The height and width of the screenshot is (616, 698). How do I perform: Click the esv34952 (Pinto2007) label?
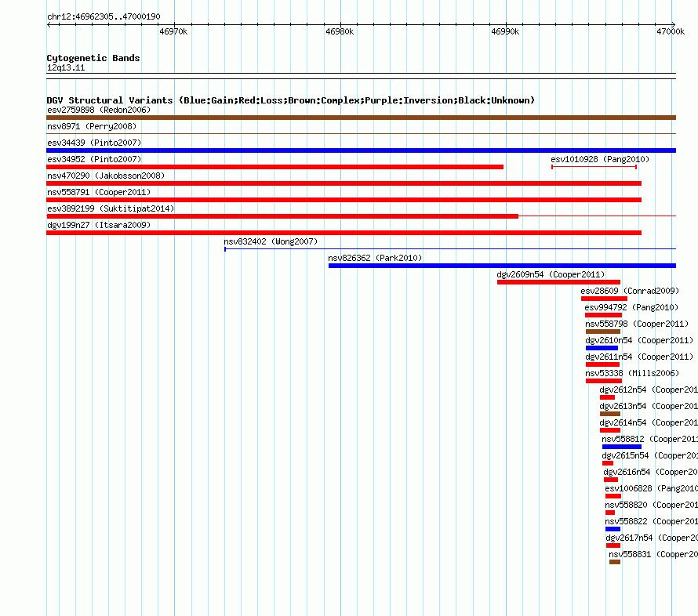coord(94,159)
